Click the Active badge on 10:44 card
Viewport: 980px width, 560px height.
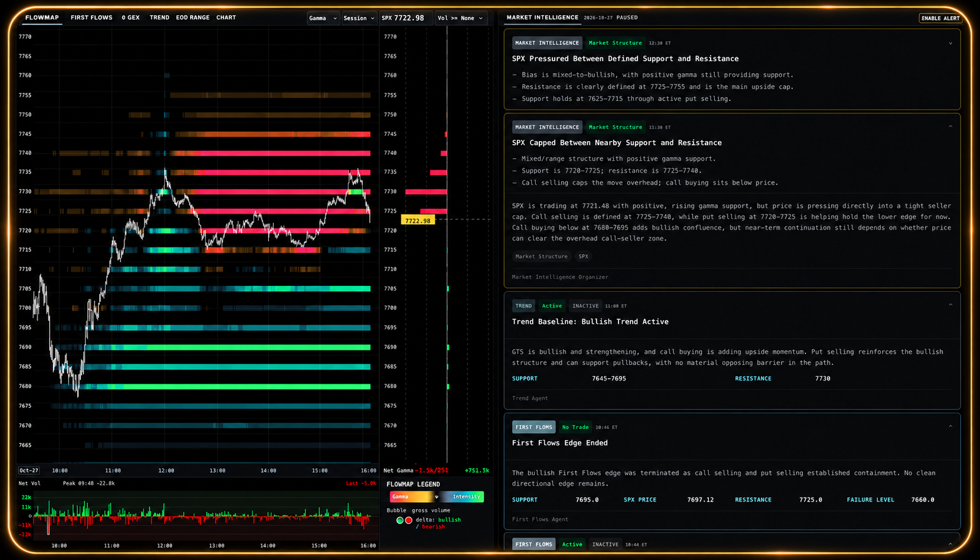(572, 545)
